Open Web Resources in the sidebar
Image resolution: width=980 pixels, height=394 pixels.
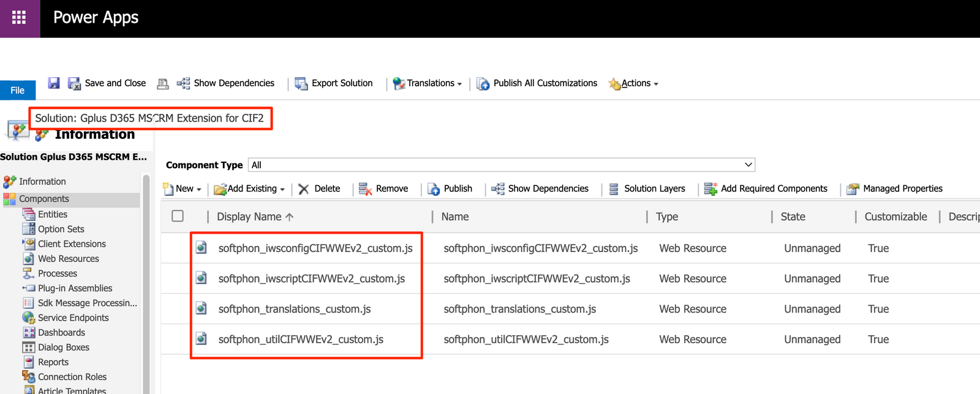pos(69,258)
